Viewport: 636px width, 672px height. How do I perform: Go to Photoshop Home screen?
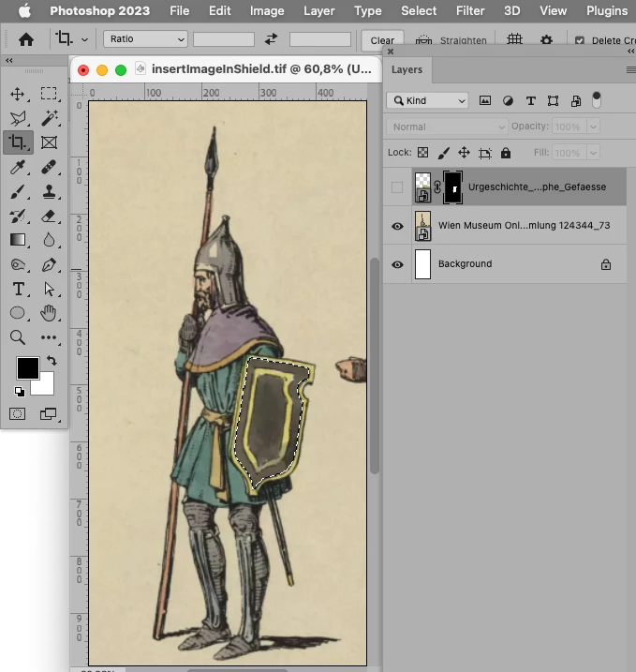26,39
